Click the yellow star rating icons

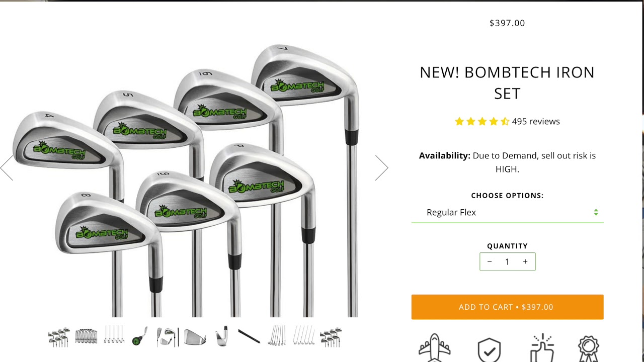pos(482,121)
